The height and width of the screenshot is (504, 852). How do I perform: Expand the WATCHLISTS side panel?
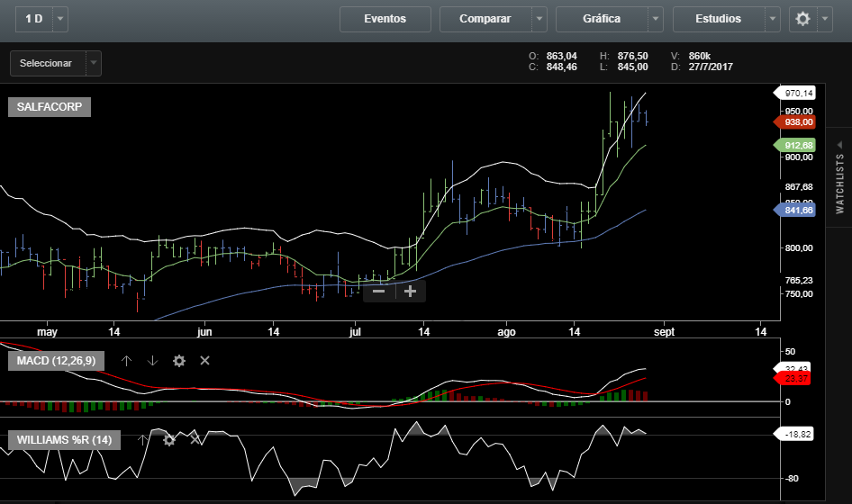coord(839,183)
